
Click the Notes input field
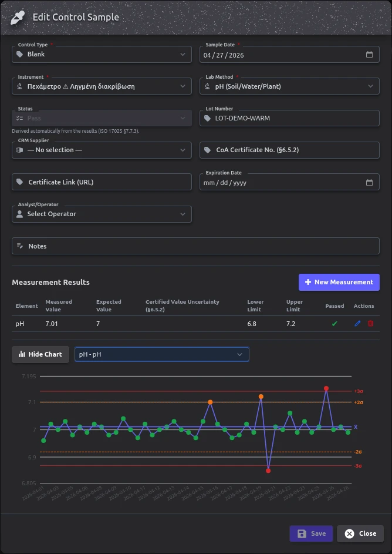[195, 246]
